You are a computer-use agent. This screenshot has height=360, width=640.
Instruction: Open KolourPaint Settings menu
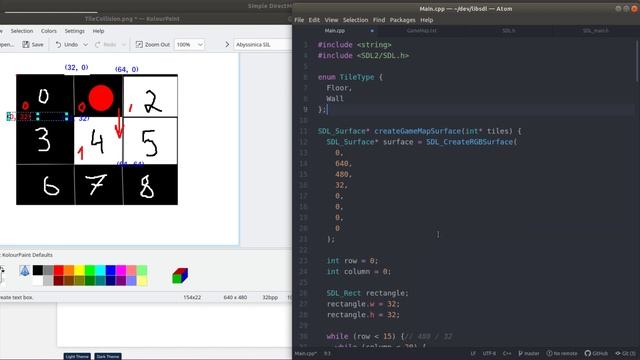point(75,31)
